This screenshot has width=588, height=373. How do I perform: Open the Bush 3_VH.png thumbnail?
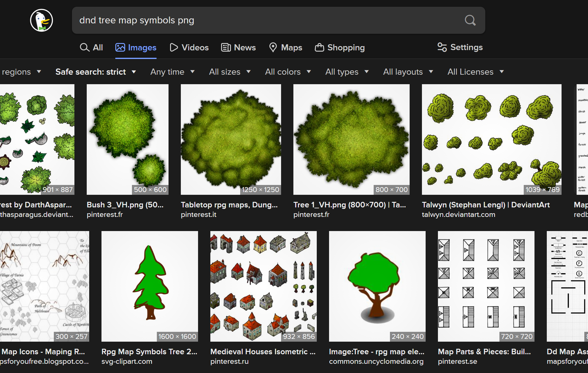pyautogui.click(x=128, y=139)
